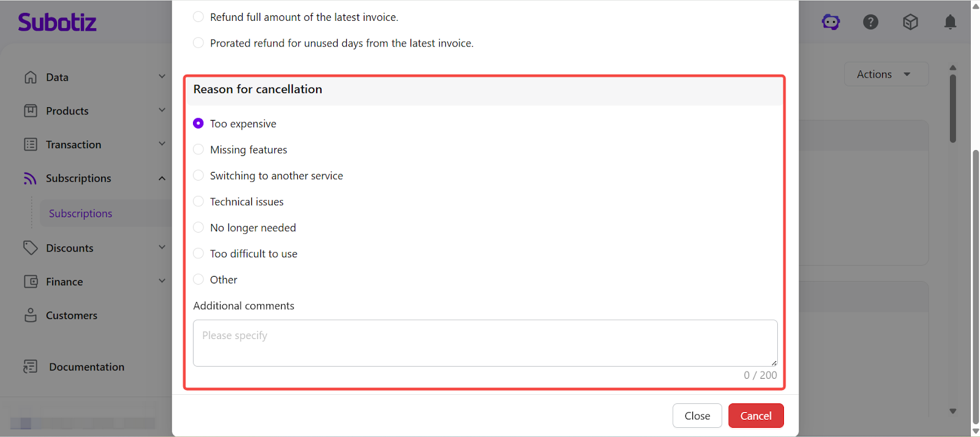Collapse the Subscriptions menu chevron

(162, 178)
